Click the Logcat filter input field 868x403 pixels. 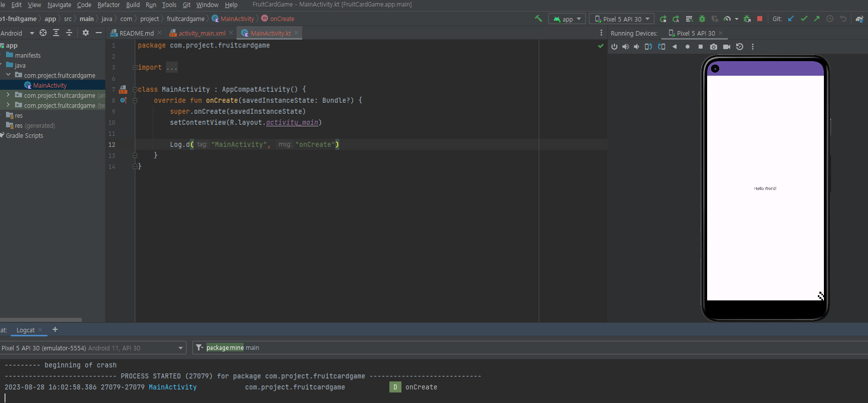click(530, 348)
